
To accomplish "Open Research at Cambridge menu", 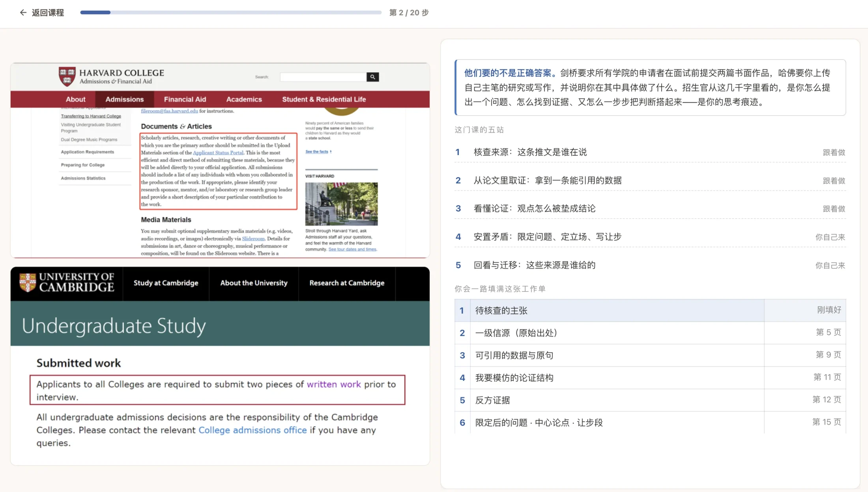I will (x=347, y=283).
